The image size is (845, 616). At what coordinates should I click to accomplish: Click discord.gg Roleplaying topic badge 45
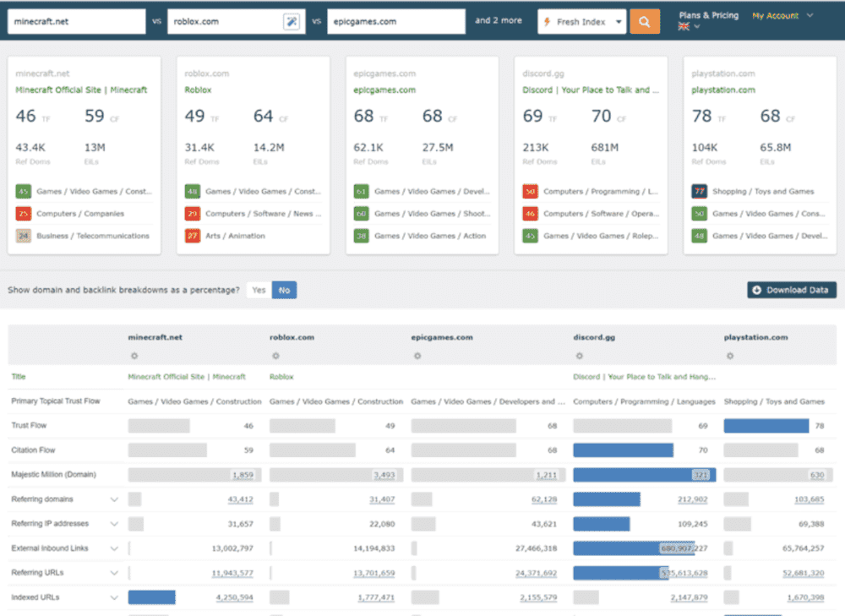[x=531, y=236]
